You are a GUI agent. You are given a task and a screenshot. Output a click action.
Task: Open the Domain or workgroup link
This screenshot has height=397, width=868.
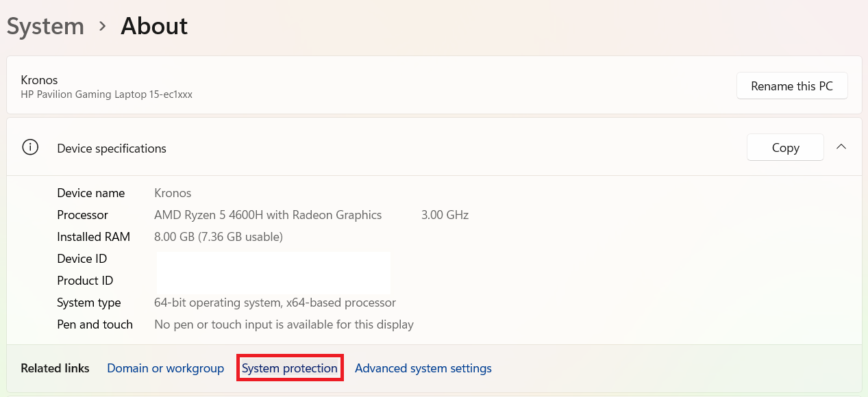coord(165,368)
